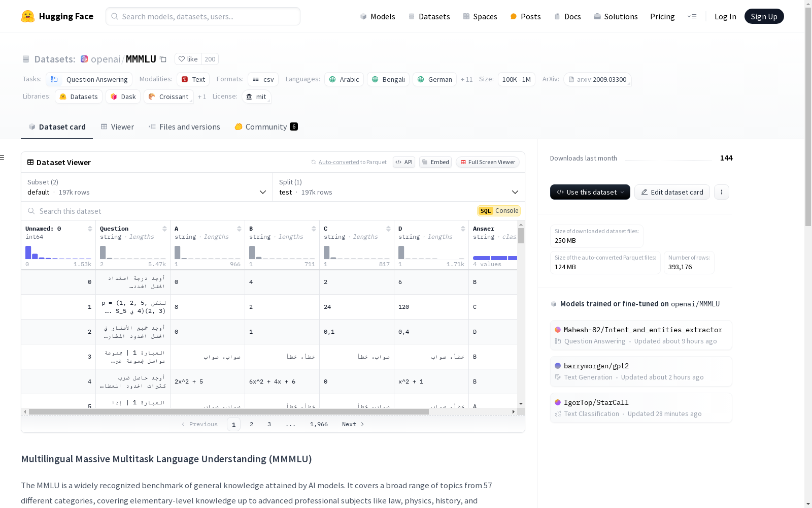Open the Files and versions tab
Image resolution: width=812 pixels, height=508 pixels.
pyautogui.click(x=184, y=127)
